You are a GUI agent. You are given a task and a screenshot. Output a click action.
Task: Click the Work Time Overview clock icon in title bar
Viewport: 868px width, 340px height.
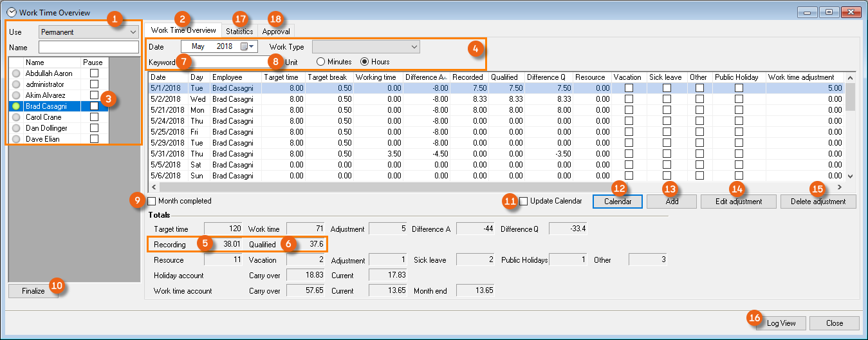(x=11, y=12)
